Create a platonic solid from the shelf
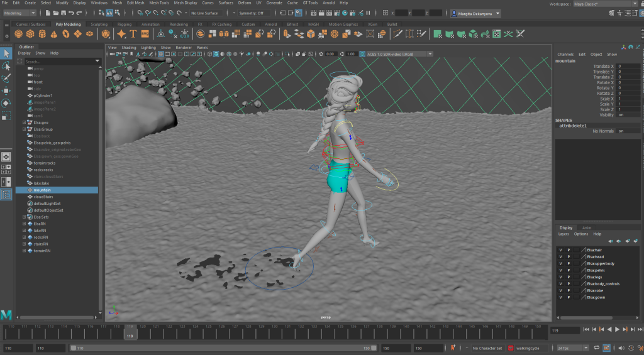 (106, 34)
